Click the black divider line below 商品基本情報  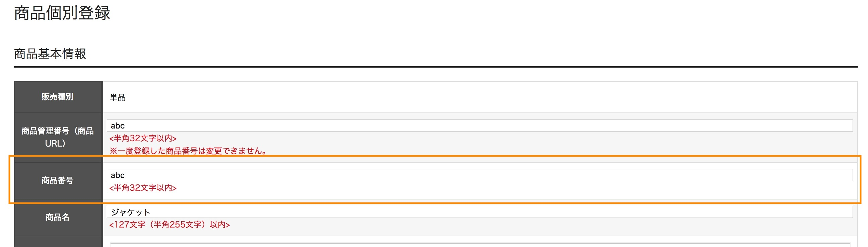click(436, 67)
